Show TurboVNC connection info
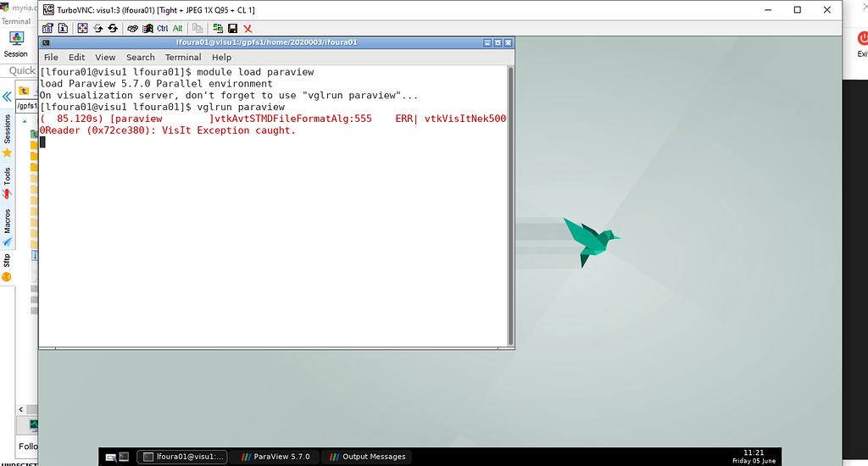868x466 pixels. click(x=63, y=28)
